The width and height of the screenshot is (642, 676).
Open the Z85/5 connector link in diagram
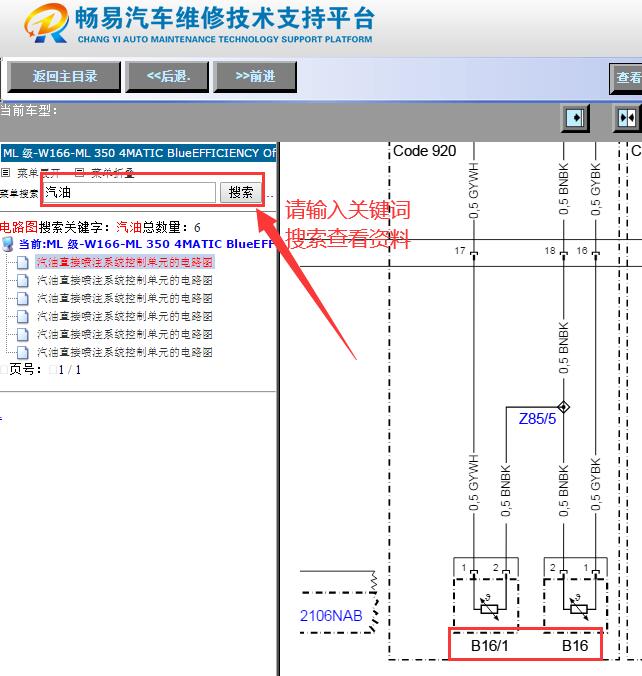pos(537,419)
